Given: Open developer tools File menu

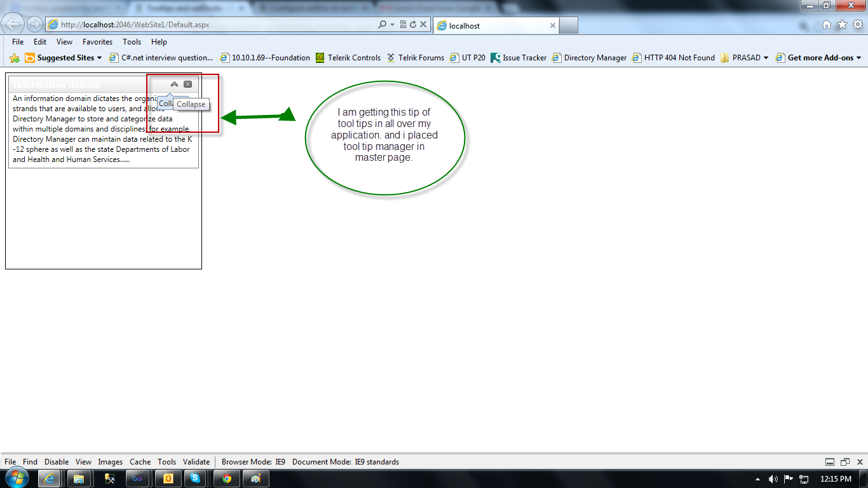Looking at the screenshot, I should (10, 462).
